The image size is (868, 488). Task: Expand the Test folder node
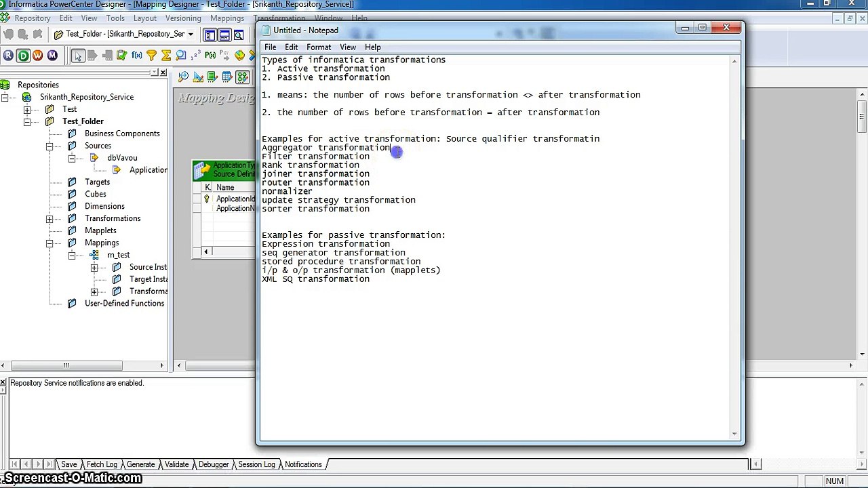[x=27, y=109]
